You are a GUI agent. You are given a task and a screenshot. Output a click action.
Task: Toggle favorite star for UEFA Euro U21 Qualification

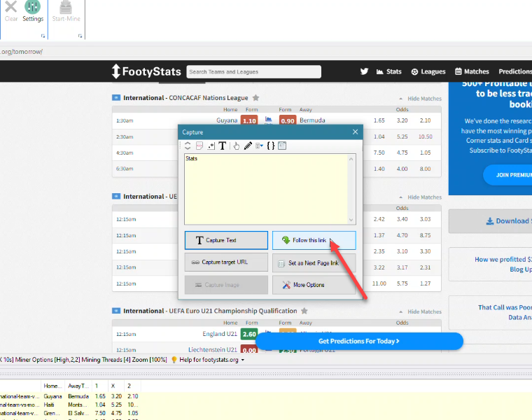click(304, 311)
